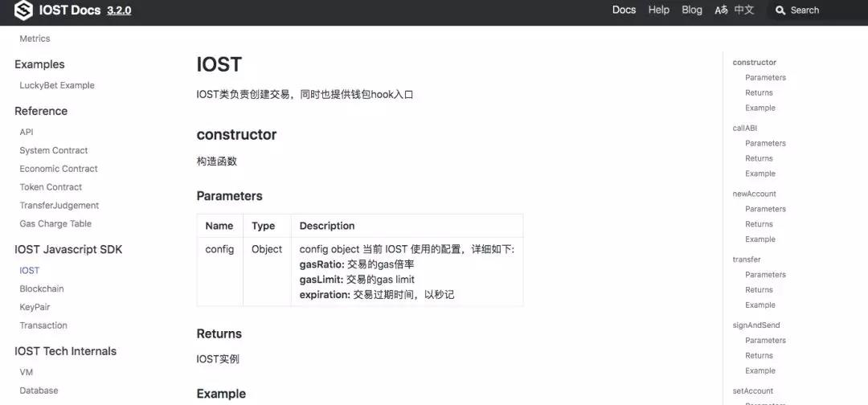Click the Example heading in the article
The width and height of the screenshot is (868, 405).
[x=221, y=394]
